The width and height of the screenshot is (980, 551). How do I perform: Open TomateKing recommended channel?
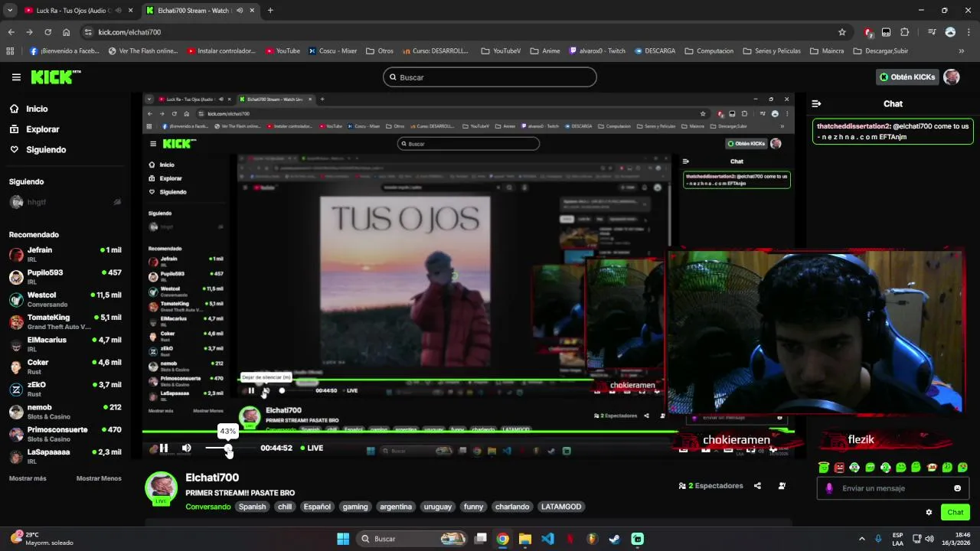(x=65, y=321)
